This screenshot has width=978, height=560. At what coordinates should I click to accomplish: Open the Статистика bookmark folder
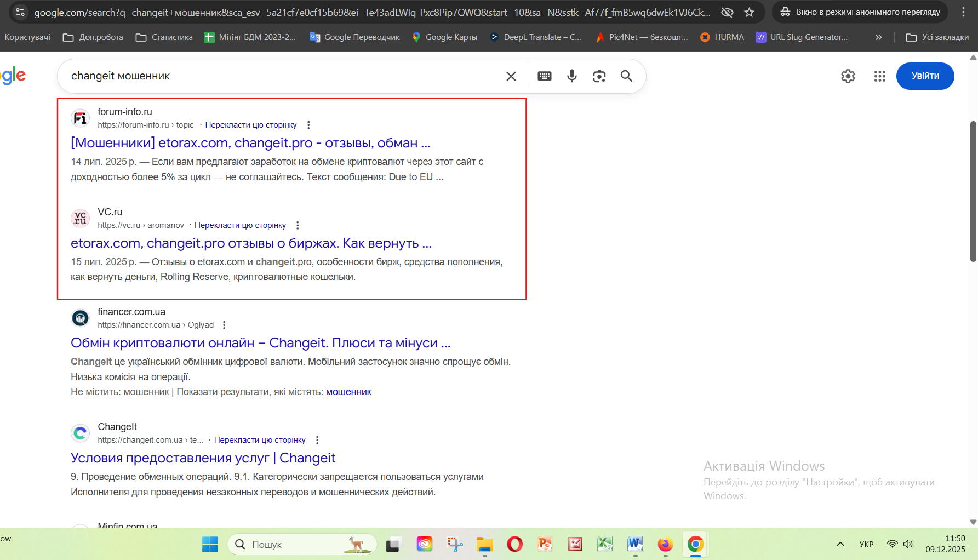click(164, 37)
